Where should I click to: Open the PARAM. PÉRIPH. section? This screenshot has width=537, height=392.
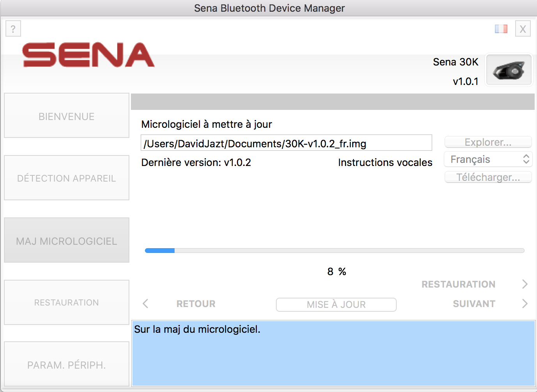(x=67, y=364)
